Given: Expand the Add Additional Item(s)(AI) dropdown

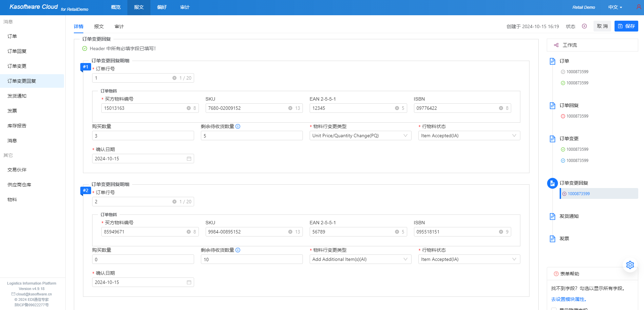Looking at the screenshot, I should pyautogui.click(x=360, y=259).
